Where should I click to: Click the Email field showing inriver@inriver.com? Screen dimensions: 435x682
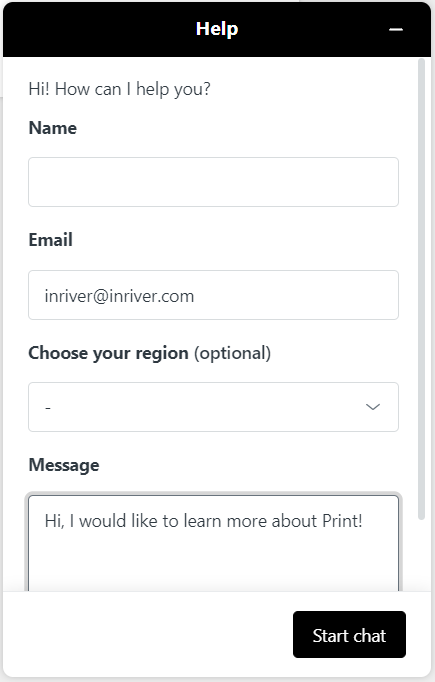(x=213, y=295)
